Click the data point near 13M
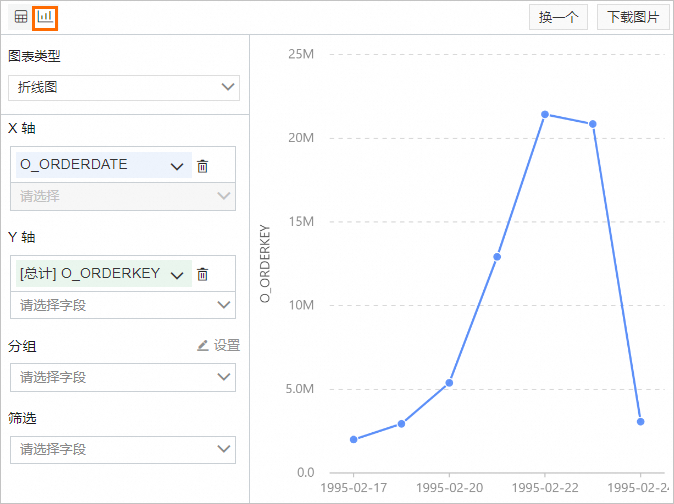The width and height of the screenshot is (674, 504). [x=497, y=257]
